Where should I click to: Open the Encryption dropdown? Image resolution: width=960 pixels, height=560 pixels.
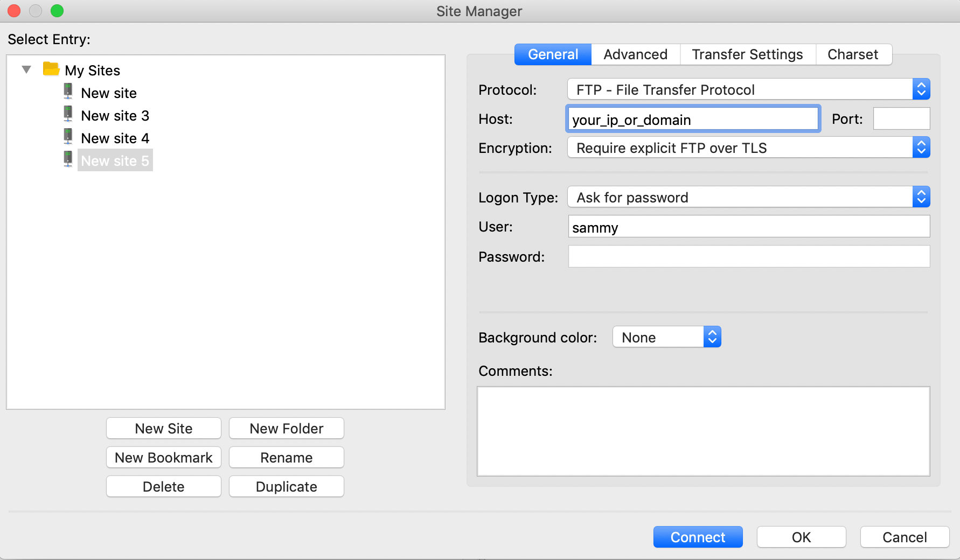(x=748, y=148)
